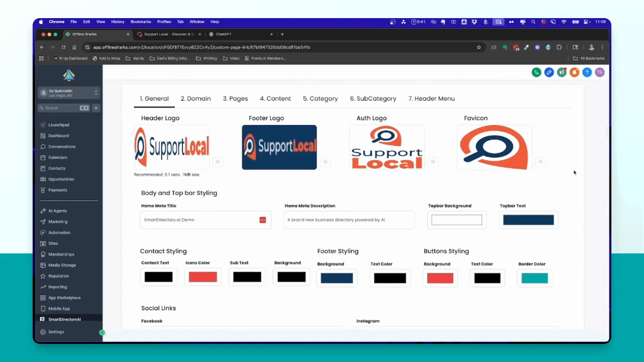644x362 pixels.
Task: Change the Contact Text color swatch
Action: pyautogui.click(x=158, y=277)
